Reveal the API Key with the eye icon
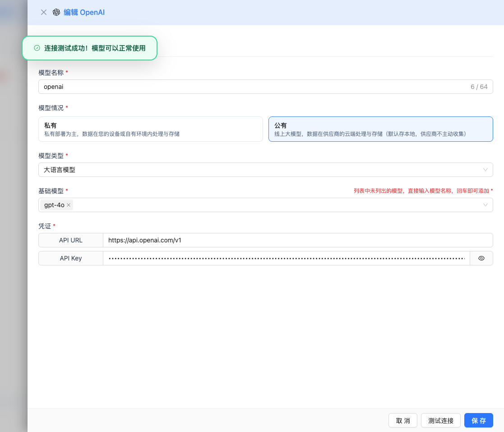The image size is (504, 432). [481, 258]
